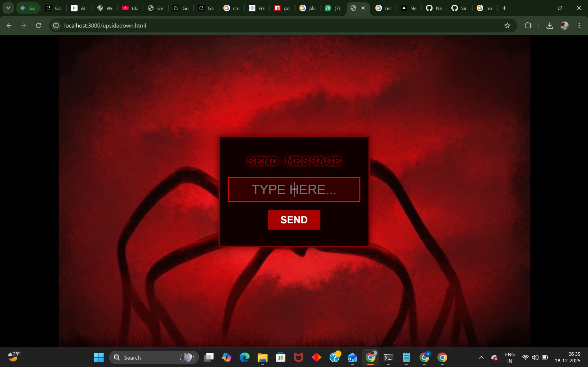Switch to the Vercel triangle 'Ne' tab
The height and width of the screenshot is (367, 588).
[x=409, y=8]
